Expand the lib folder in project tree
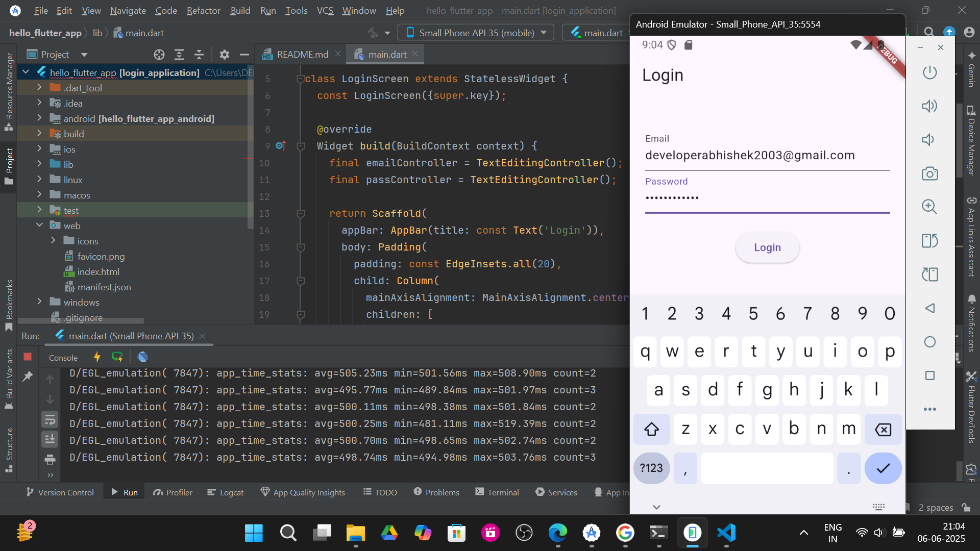 [x=39, y=164]
